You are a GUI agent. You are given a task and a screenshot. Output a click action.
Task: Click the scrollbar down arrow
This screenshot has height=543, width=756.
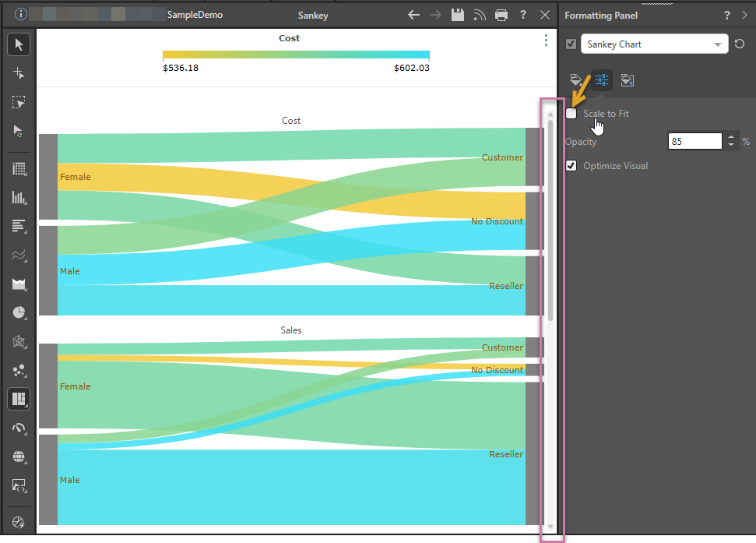pyautogui.click(x=550, y=527)
